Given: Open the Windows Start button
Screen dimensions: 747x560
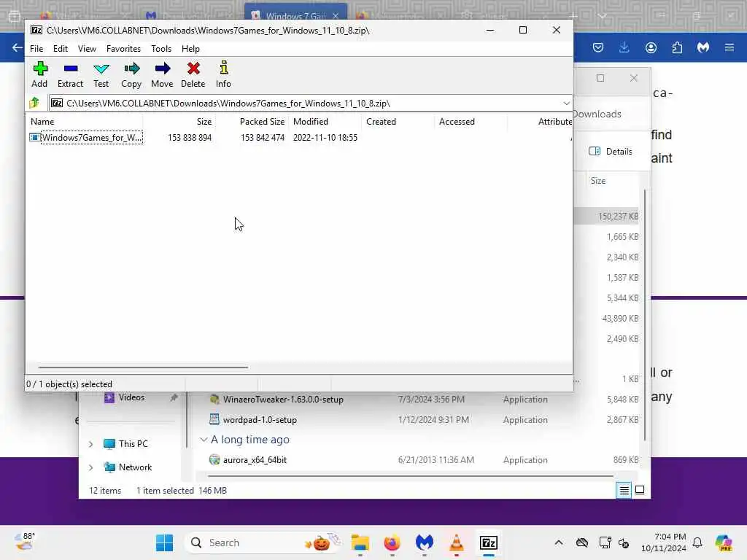Looking at the screenshot, I should 165,542.
